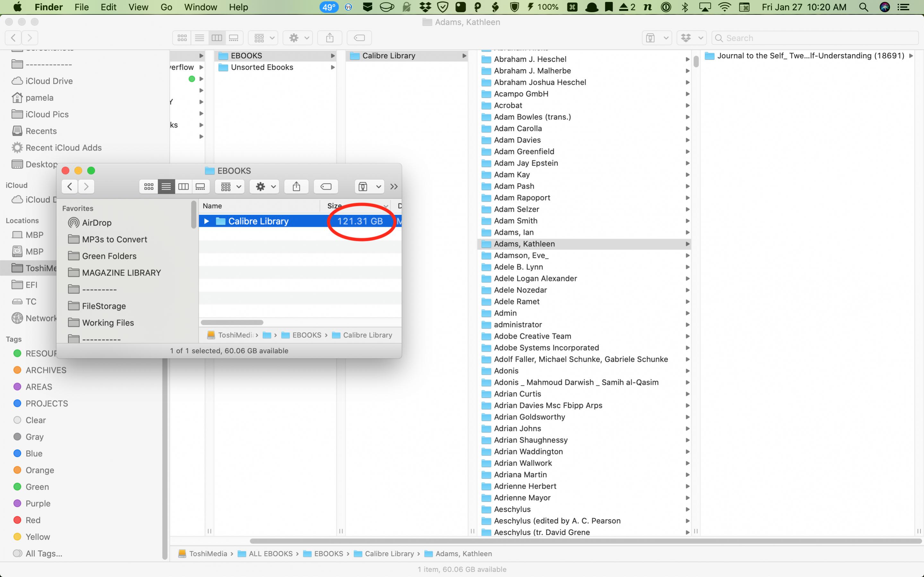Open action gear menu in background window
The image size is (924, 577).
pyautogui.click(x=298, y=38)
